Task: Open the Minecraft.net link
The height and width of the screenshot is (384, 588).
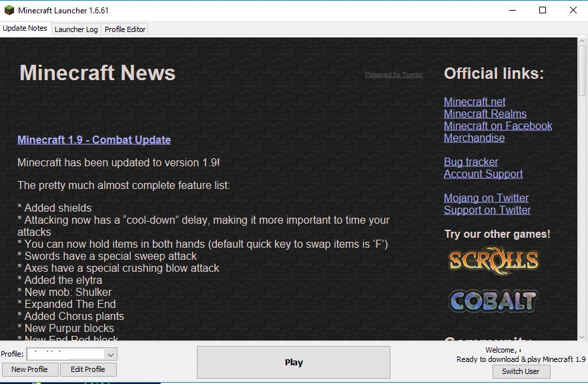Action: point(475,102)
